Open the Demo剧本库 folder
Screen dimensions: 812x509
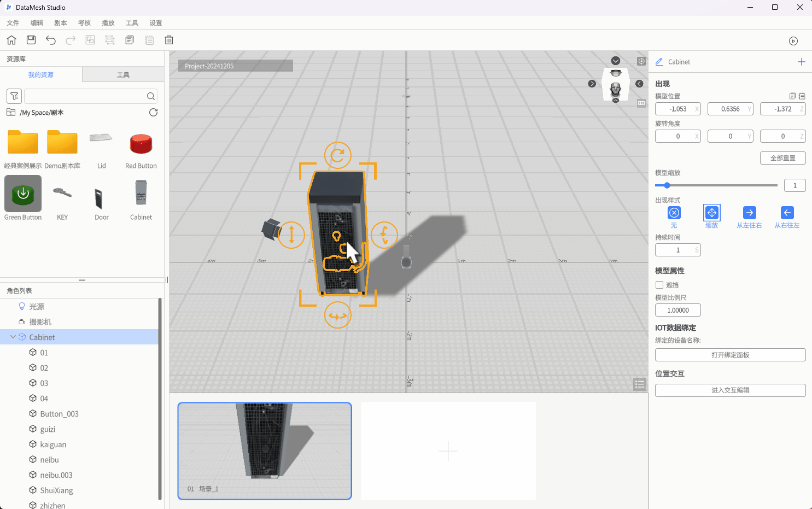click(62, 150)
